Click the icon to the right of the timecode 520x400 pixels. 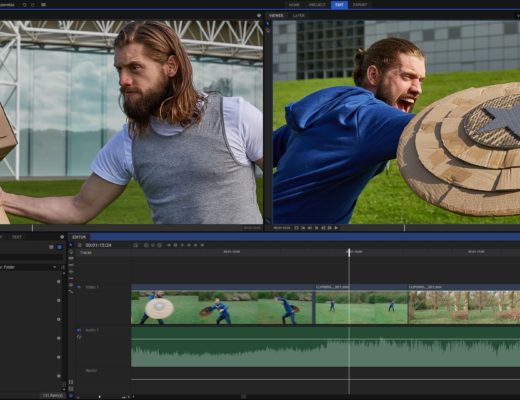tap(135, 245)
